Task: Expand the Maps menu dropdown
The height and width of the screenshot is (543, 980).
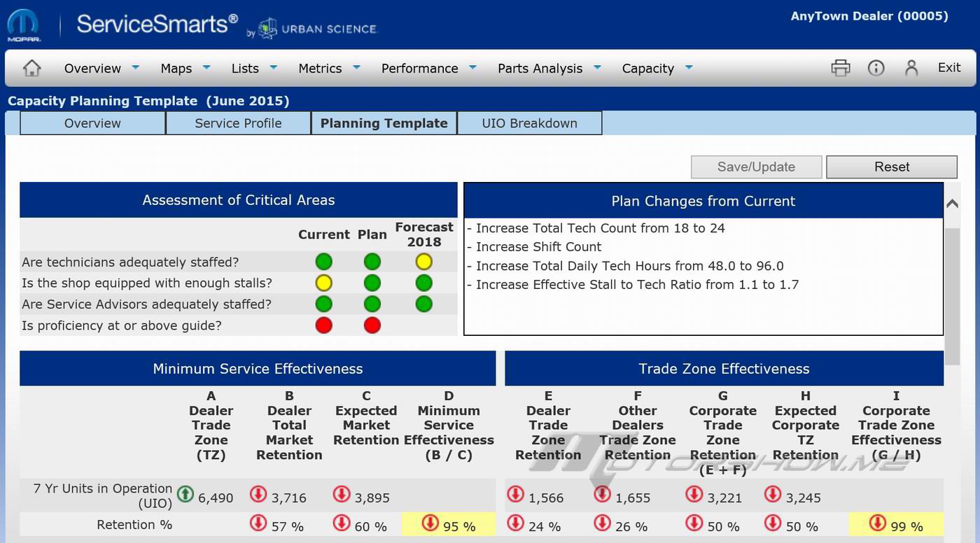Action: point(206,67)
